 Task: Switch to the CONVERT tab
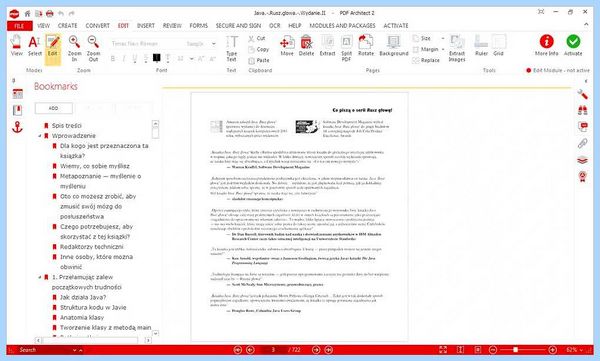(x=98, y=26)
